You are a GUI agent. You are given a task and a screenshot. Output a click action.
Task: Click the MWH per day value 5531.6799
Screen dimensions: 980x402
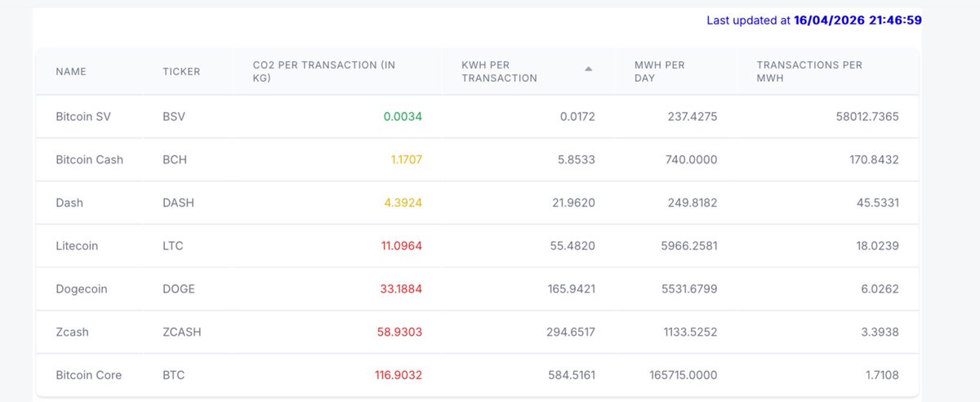pyautogui.click(x=689, y=289)
